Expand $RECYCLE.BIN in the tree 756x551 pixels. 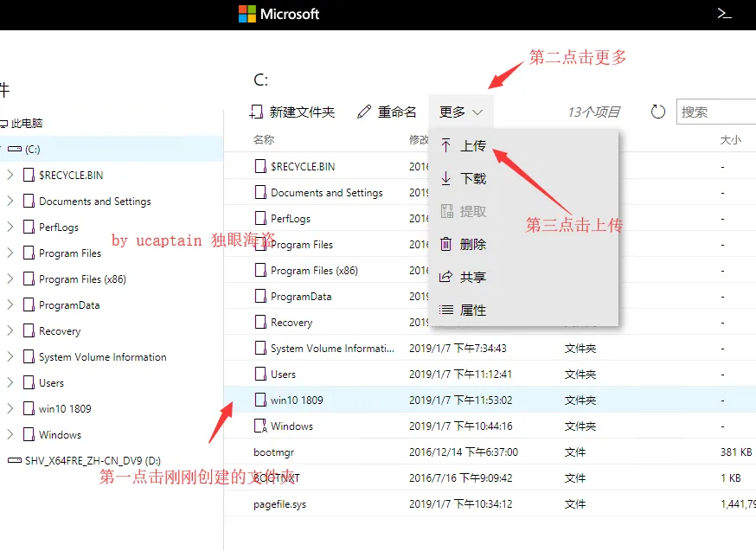10,175
